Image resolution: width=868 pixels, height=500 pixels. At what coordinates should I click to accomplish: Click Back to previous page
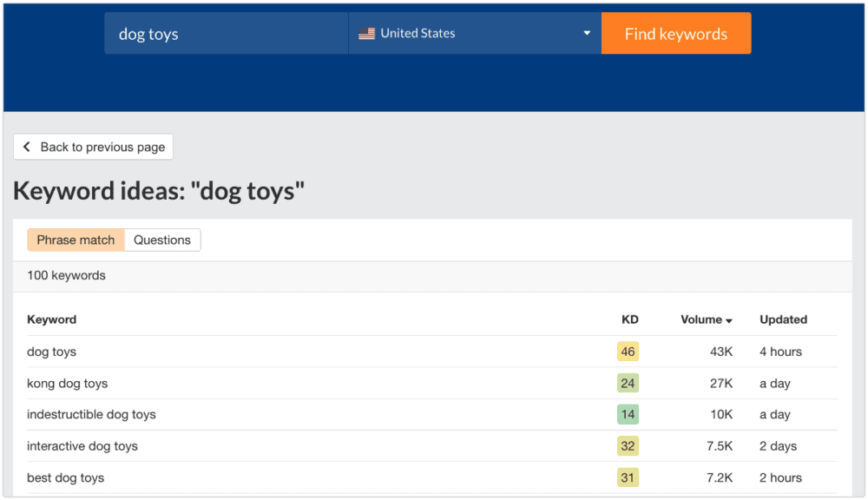(93, 147)
